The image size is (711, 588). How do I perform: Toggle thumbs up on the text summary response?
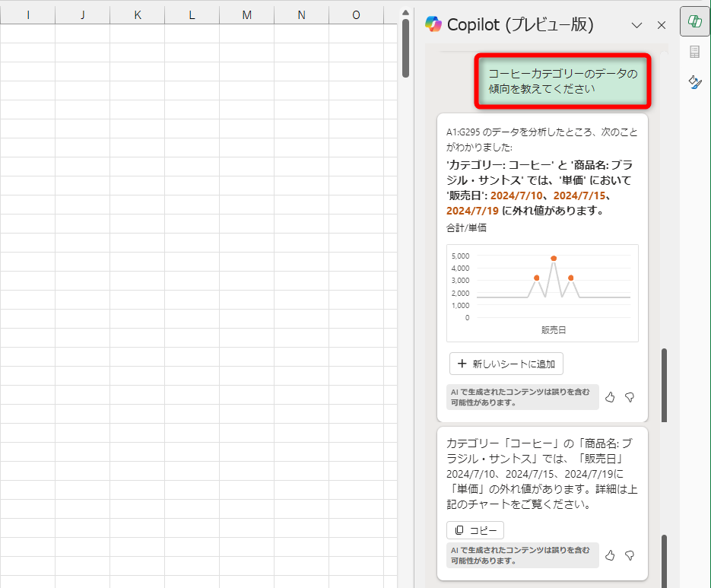(x=609, y=555)
